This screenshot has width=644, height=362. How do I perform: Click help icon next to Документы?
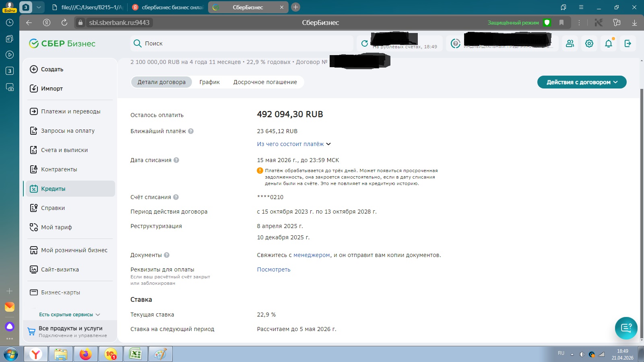(x=167, y=255)
